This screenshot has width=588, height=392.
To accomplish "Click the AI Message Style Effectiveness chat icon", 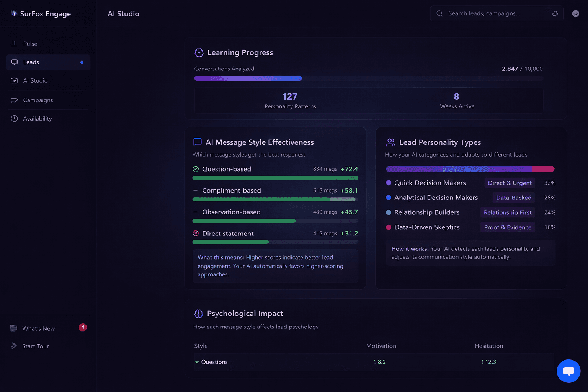I will click(x=198, y=142).
